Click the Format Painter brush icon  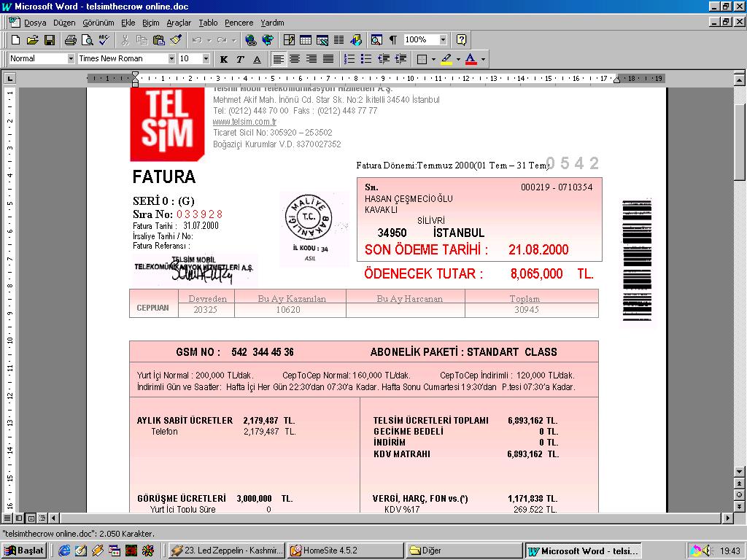tap(175, 40)
